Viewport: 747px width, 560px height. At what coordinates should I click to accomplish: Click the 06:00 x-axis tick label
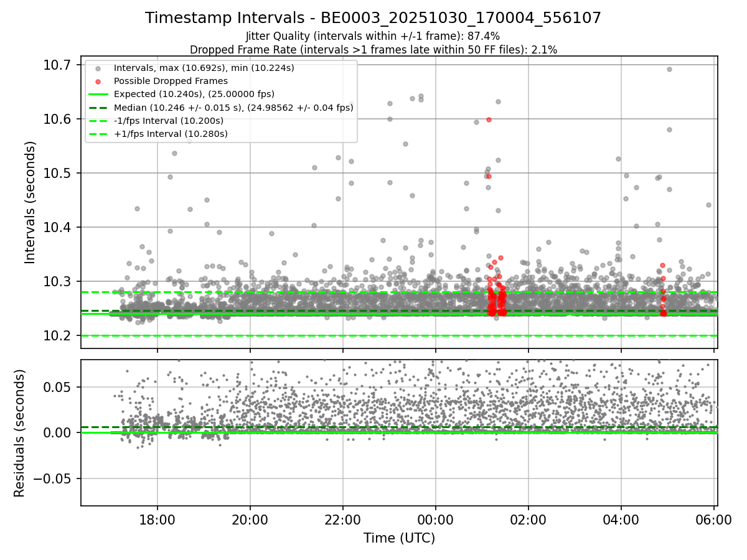(x=713, y=519)
